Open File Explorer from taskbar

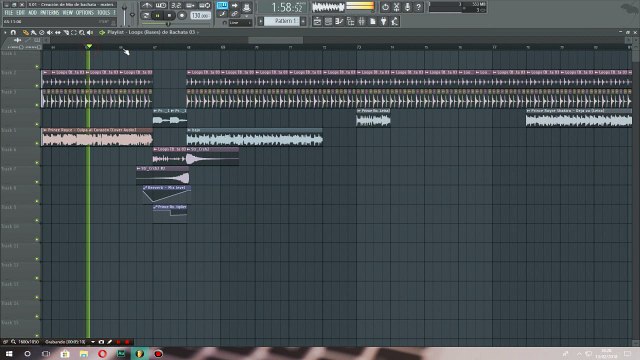pos(84,353)
